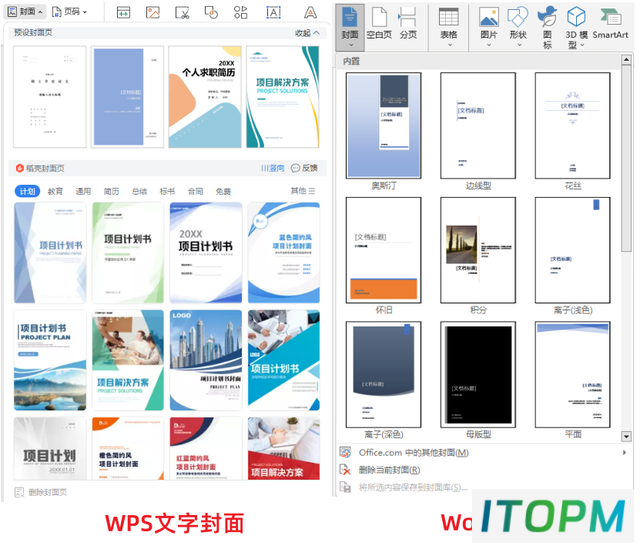Select the 计划 category tab
640x549 pixels.
[27, 191]
